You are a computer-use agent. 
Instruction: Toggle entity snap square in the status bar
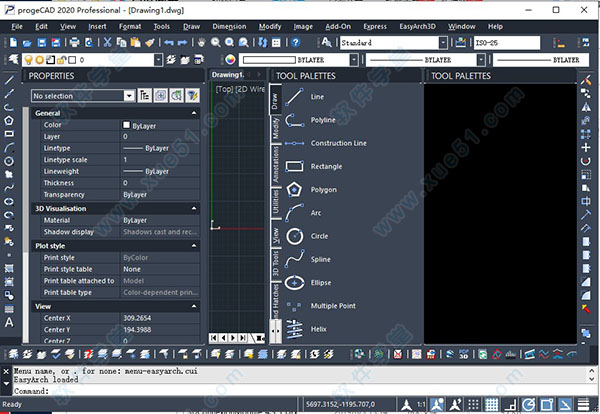click(x=547, y=404)
